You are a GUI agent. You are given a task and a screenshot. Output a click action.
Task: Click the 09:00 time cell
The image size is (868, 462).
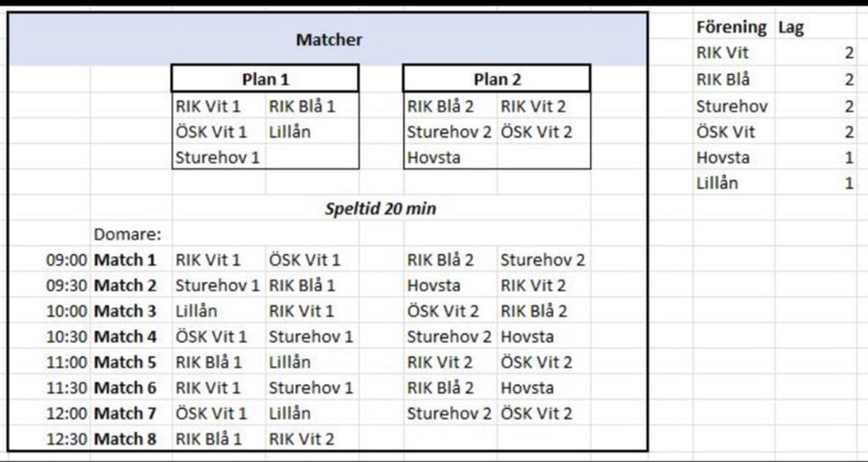(67, 260)
